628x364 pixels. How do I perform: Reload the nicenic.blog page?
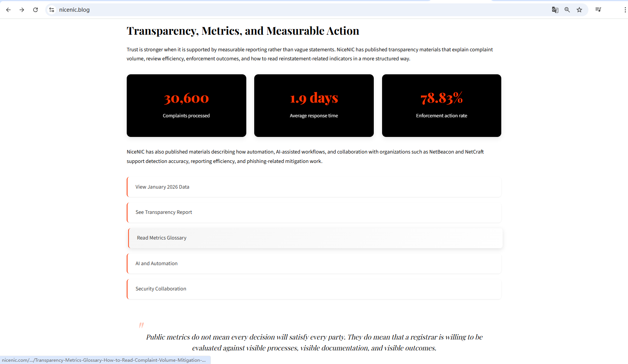point(35,10)
